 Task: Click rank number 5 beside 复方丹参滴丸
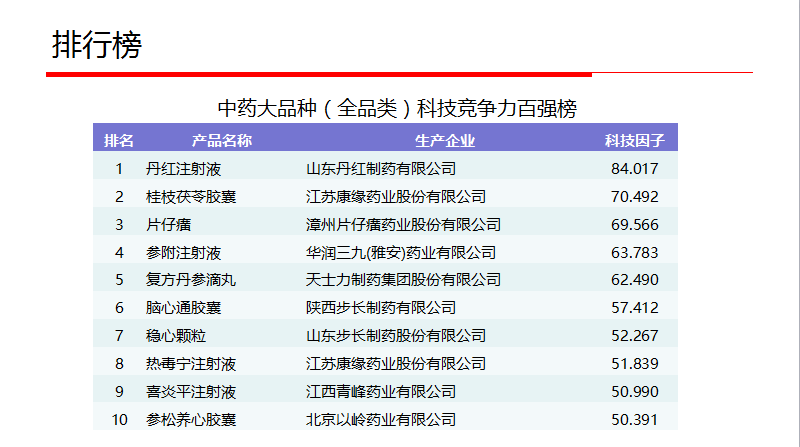point(119,280)
